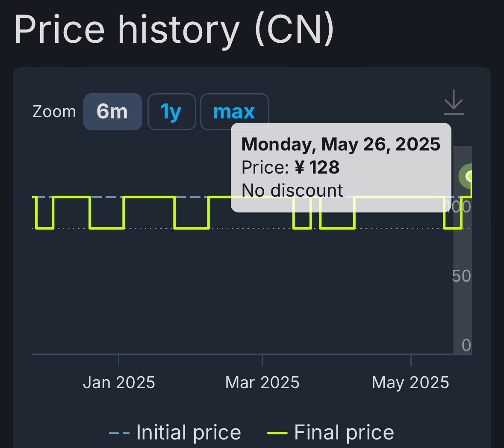Viewport: 504px width, 448px height.
Task: Select the 6m zoom range
Action: tap(112, 112)
